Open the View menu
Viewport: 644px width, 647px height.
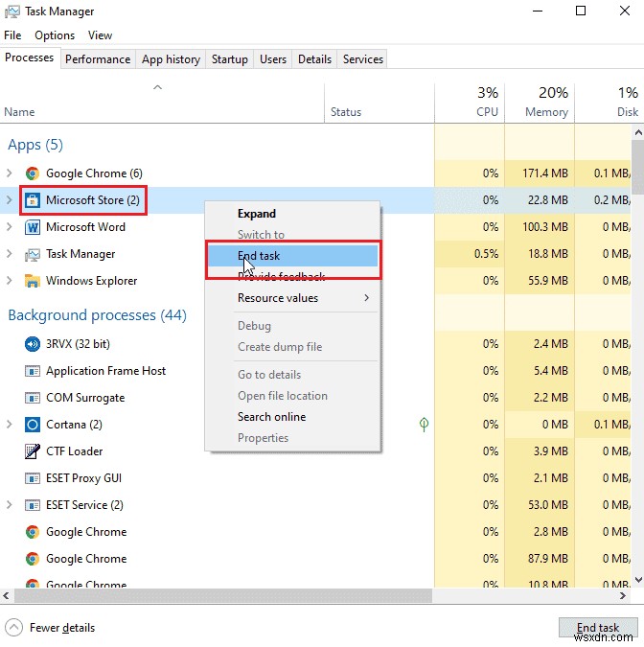click(x=100, y=35)
